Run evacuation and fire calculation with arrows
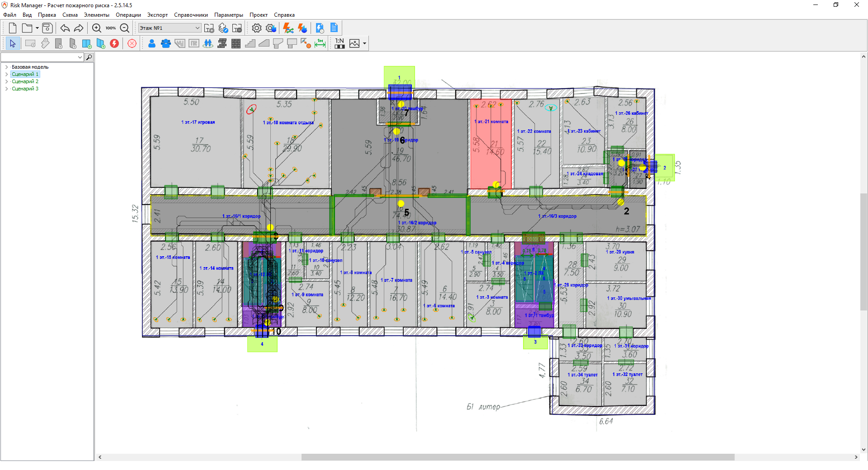The image size is (868, 470). (x=288, y=28)
